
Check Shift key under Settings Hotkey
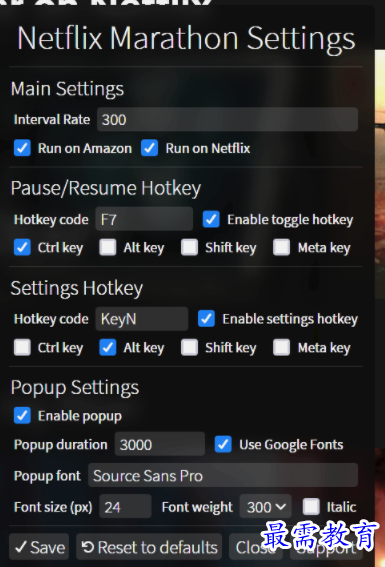click(x=189, y=348)
